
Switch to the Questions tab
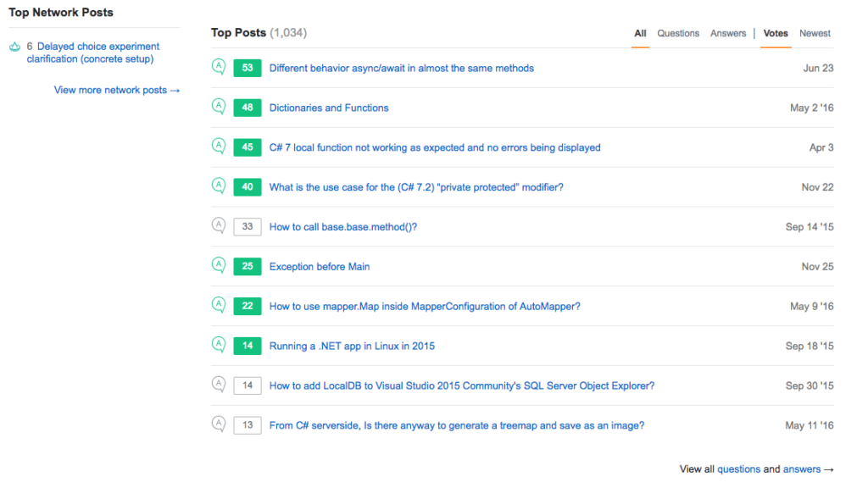tap(678, 34)
